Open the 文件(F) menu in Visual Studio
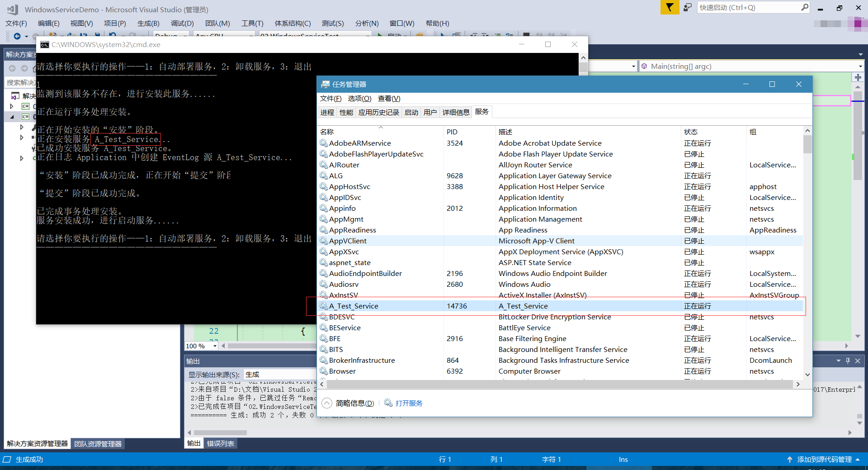This screenshot has height=470, width=868. (16, 23)
